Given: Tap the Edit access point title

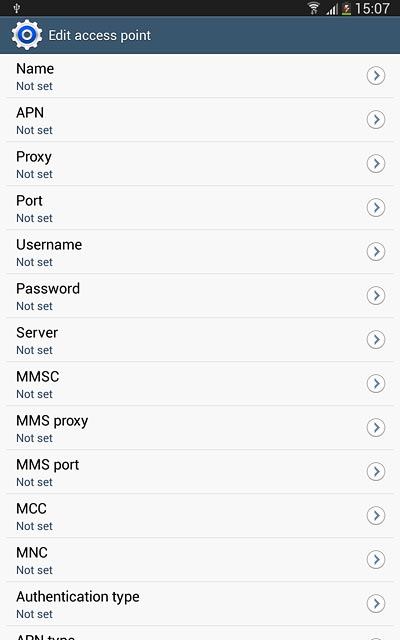Looking at the screenshot, I should tap(100, 36).
